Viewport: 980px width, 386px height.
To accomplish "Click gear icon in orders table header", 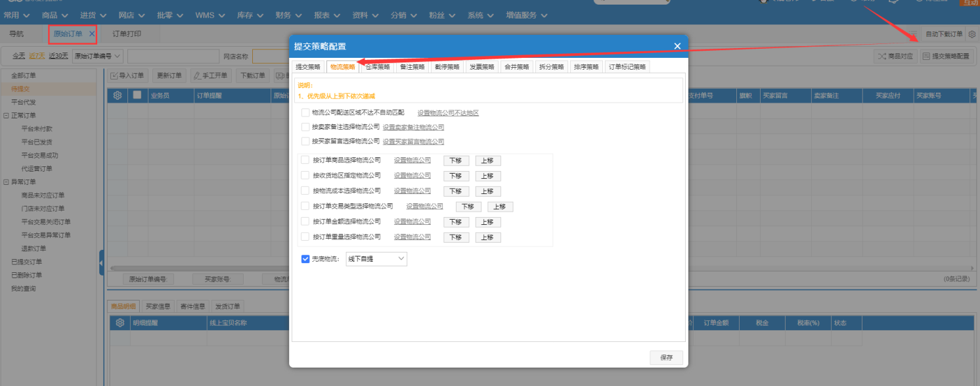I will [x=118, y=95].
